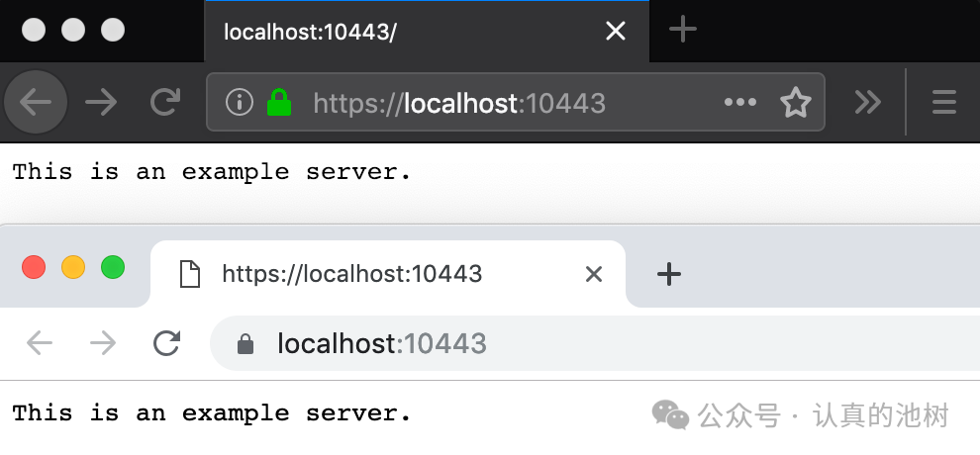Image resolution: width=980 pixels, height=455 pixels.
Task: Bookmark this page using the star icon
Action: (795, 102)
